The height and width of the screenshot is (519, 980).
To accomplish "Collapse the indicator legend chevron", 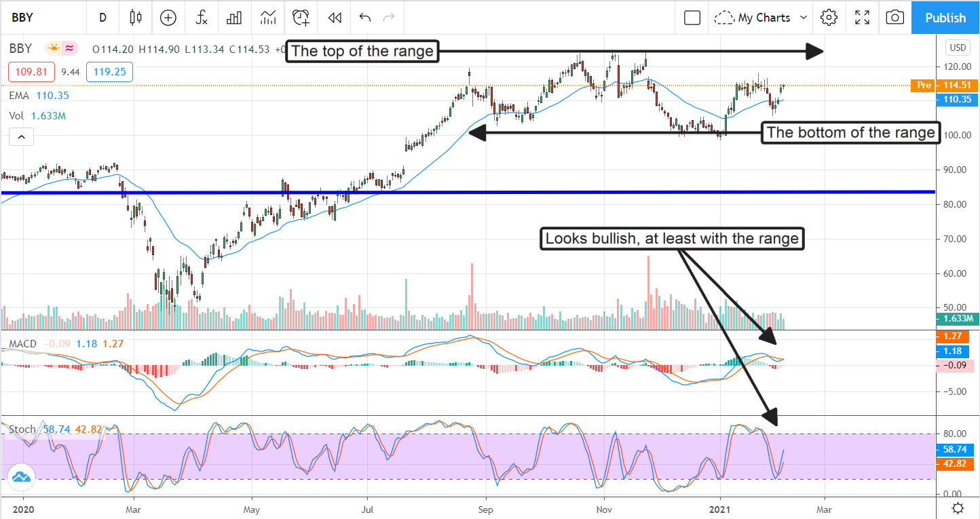I will pyautogui.click(x=21, y=138).
